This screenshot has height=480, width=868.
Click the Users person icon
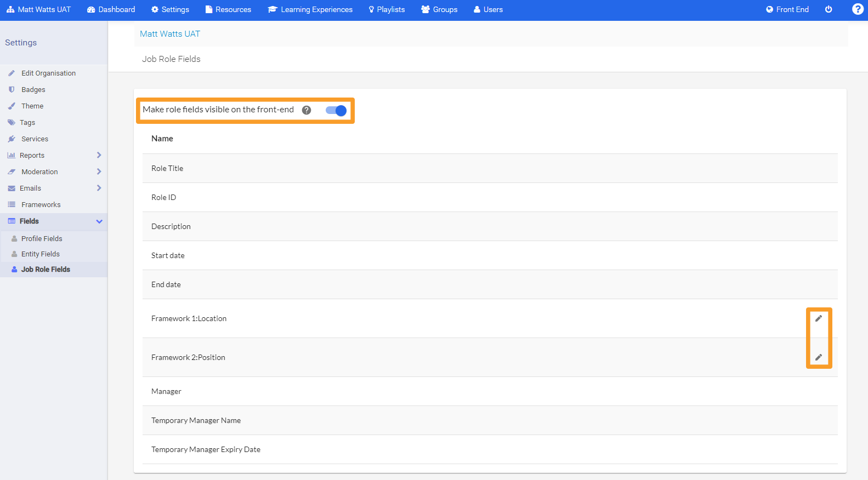click(477, 9)
